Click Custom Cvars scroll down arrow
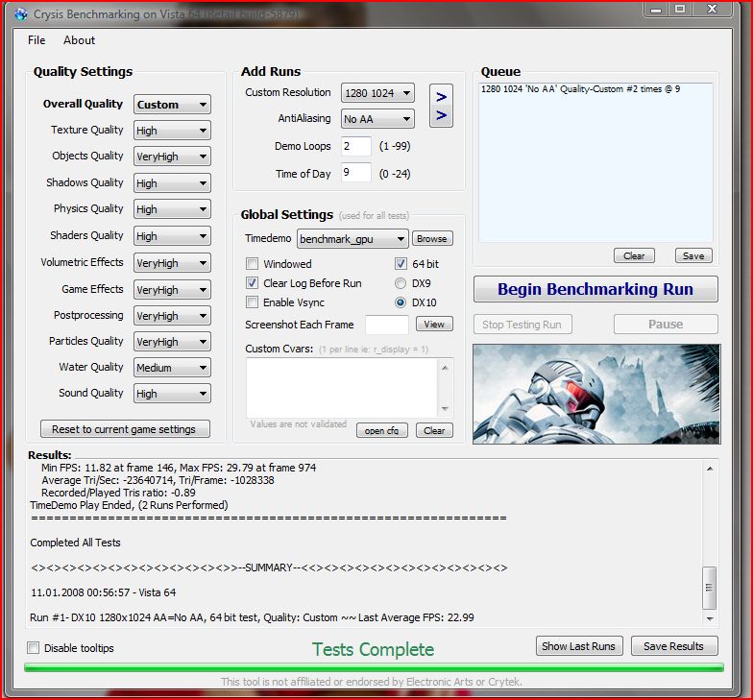Image resolution: width=753 pixels, height=700 pixels. pyautogui.click(x=445, y=409)
